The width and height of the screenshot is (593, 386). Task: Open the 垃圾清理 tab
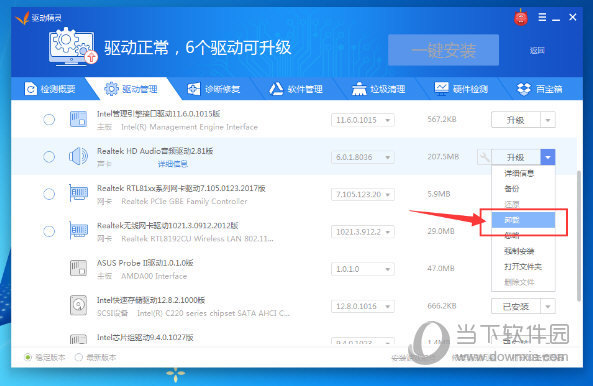click(x=379, y=89)
